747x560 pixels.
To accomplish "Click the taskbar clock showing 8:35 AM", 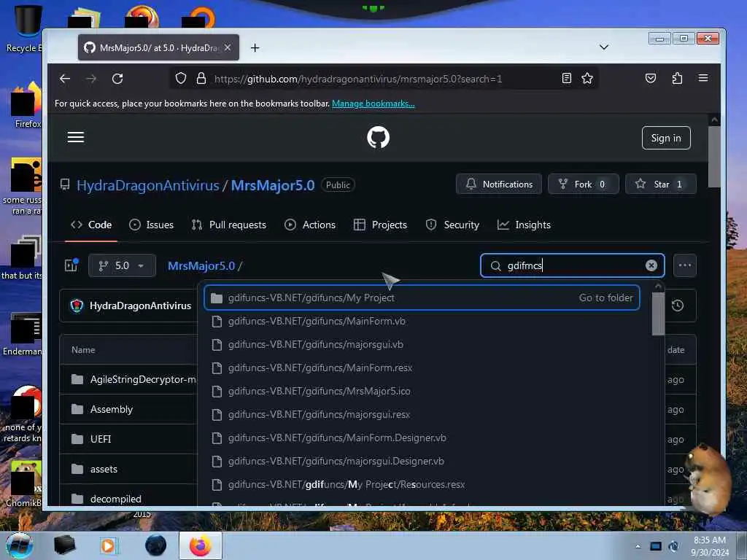I will (709, 546).
